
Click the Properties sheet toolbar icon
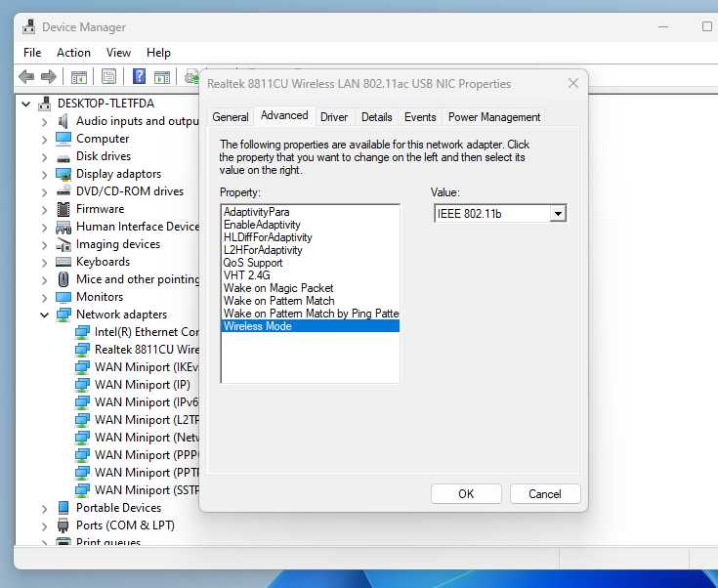[109, 76]
